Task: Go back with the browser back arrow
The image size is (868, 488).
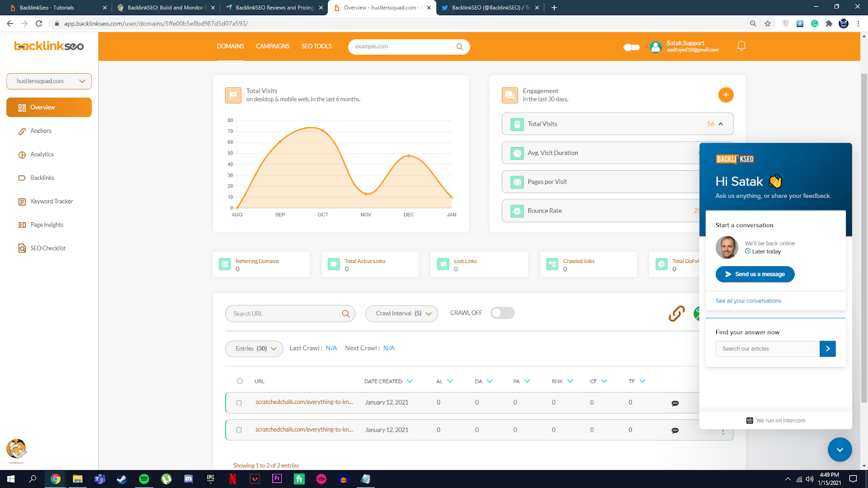Action: (10, 23)
